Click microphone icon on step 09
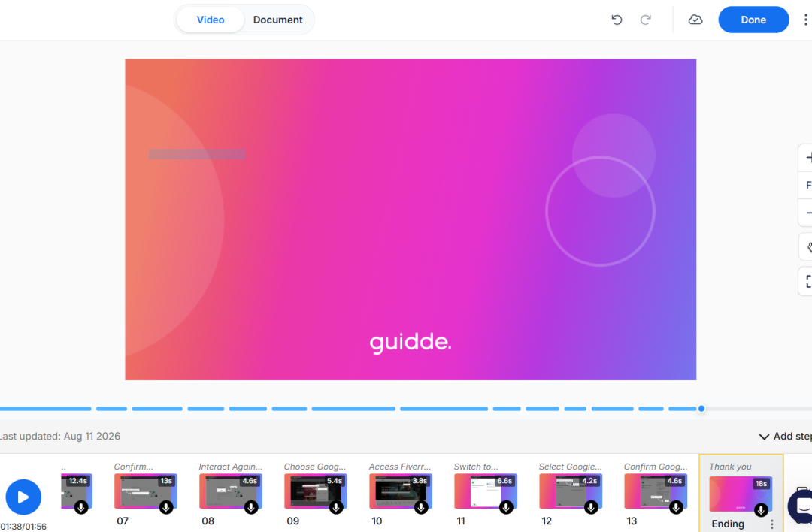Viewport: 812px width, 532px height. point(336,507)
